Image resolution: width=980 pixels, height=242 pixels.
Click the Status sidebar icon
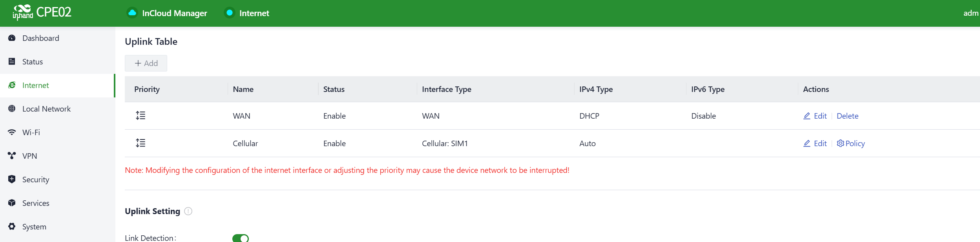(x=12, y=62)
